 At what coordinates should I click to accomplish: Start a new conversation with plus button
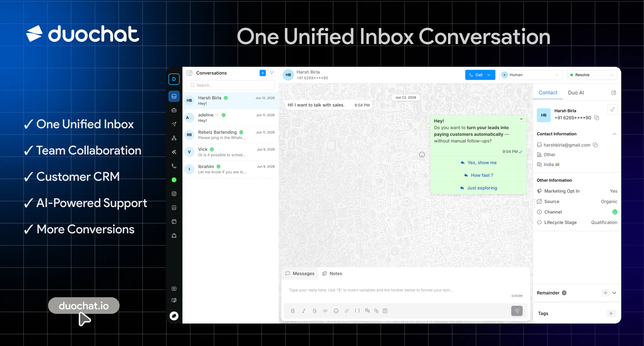tap(262, 73)
